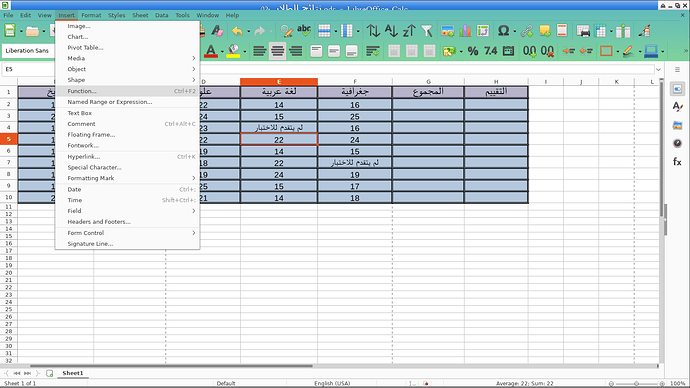Apply the red font color

pos(211,51)
